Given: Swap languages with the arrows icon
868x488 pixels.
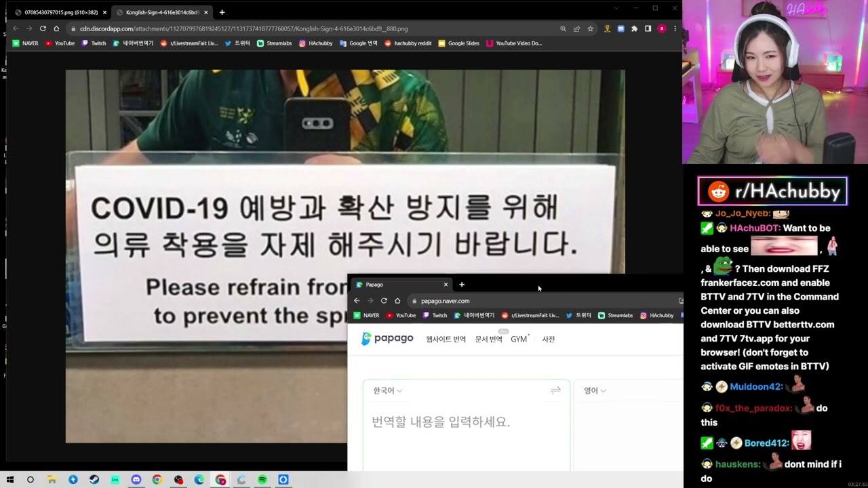Looking at the screenshot, I should tap(555, 390).
